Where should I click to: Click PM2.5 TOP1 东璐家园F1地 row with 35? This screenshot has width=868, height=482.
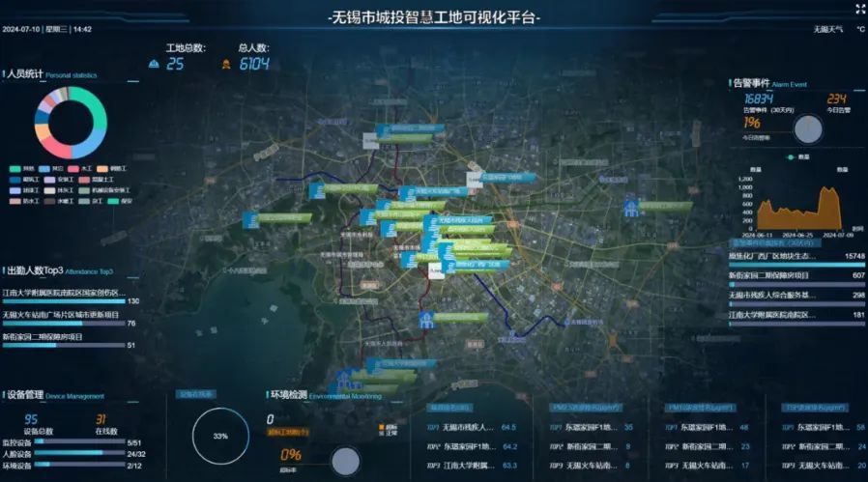[592, 427]
